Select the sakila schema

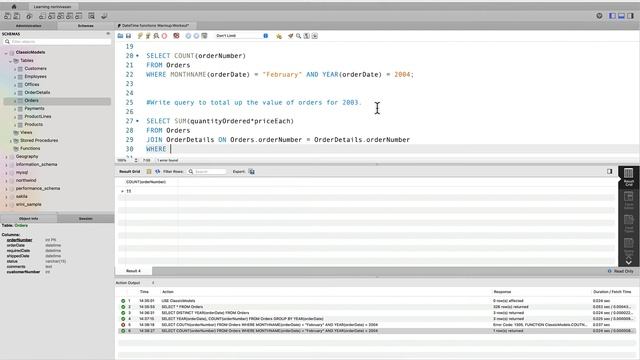tap(22, 196)
